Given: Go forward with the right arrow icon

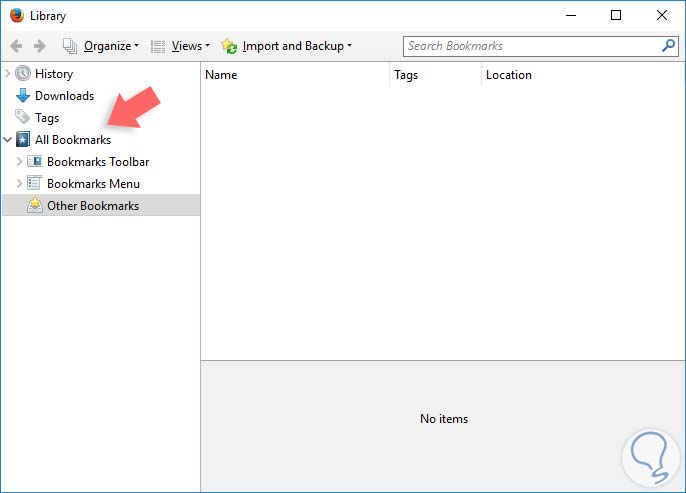Looking at the screenshot, I should tap(39, 46).
